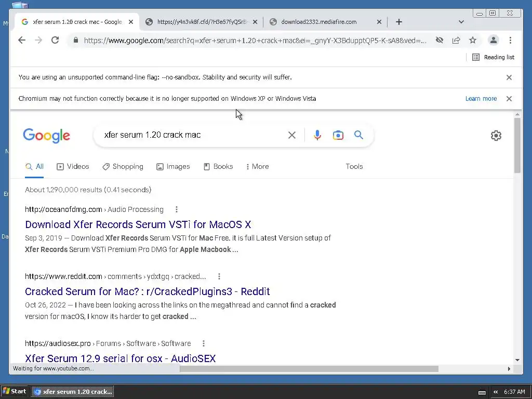The width and height of the screenshot is (532, 399).
Task: Click the scroll up arrow
Action: click(517, 115)
